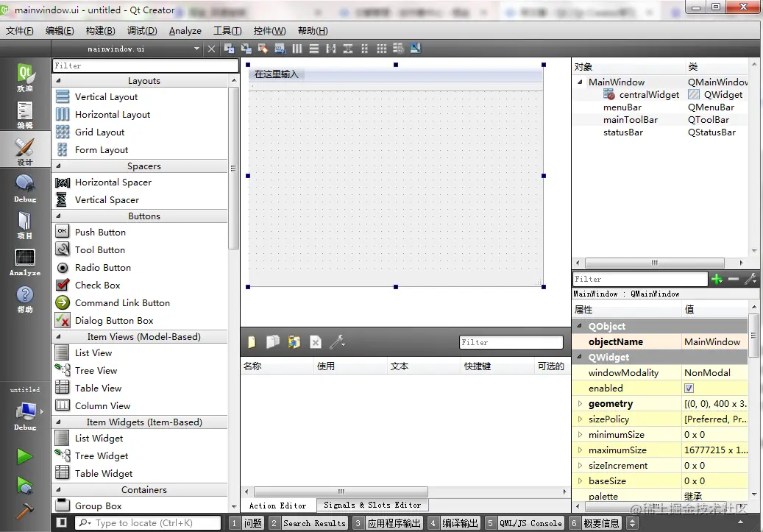The image size is (763, 532).
Task: Expand the geometry property row
Action: pos(580,403)
